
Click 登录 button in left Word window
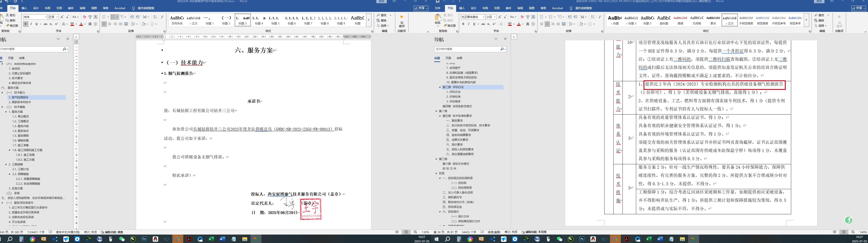381,1
